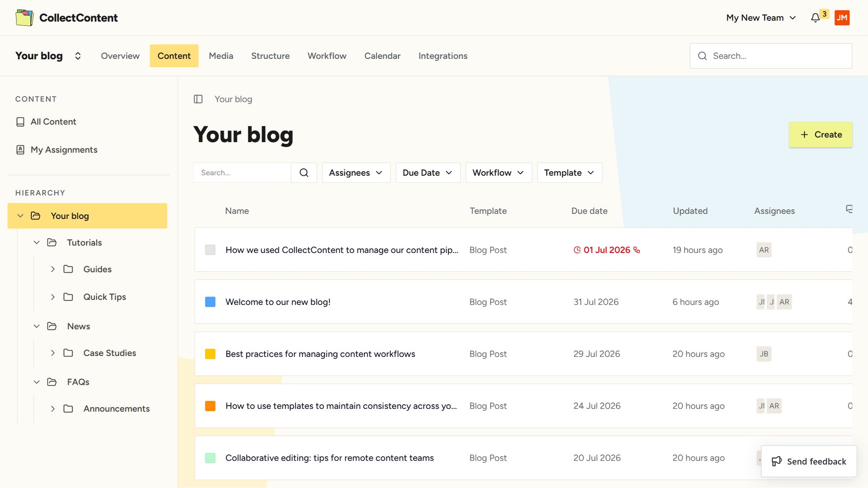Expand the Case Studies folder chevron
Image resolution: width=868 pixels, height=488 pixels.
53,353
